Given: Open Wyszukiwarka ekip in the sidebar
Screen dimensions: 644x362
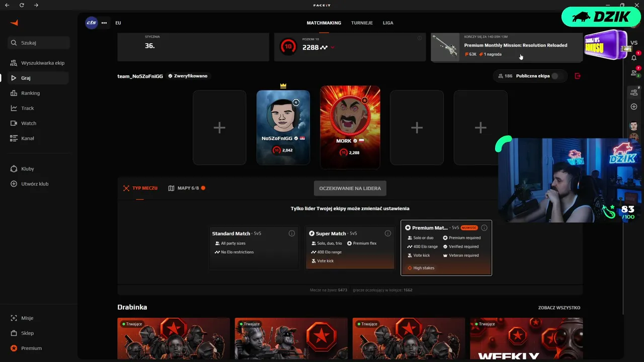Looking at the screenshot, I should point(39,63).
